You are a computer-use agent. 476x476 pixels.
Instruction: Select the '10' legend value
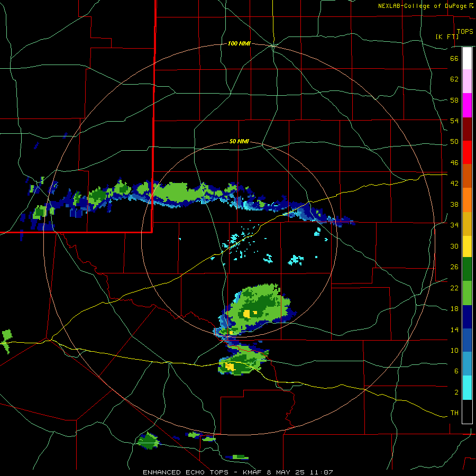pyautogui.click(x=454, y=350)
